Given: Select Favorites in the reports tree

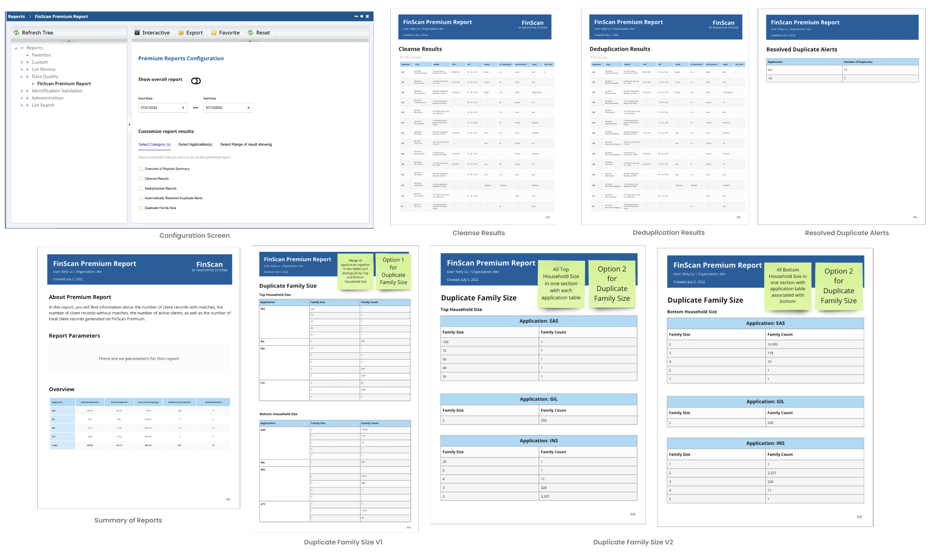Looking at the screenshot, I should 41,55.
